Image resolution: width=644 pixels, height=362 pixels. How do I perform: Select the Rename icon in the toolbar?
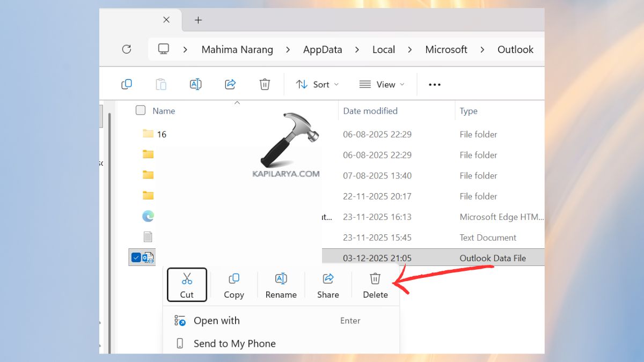[x=195, y=84]
